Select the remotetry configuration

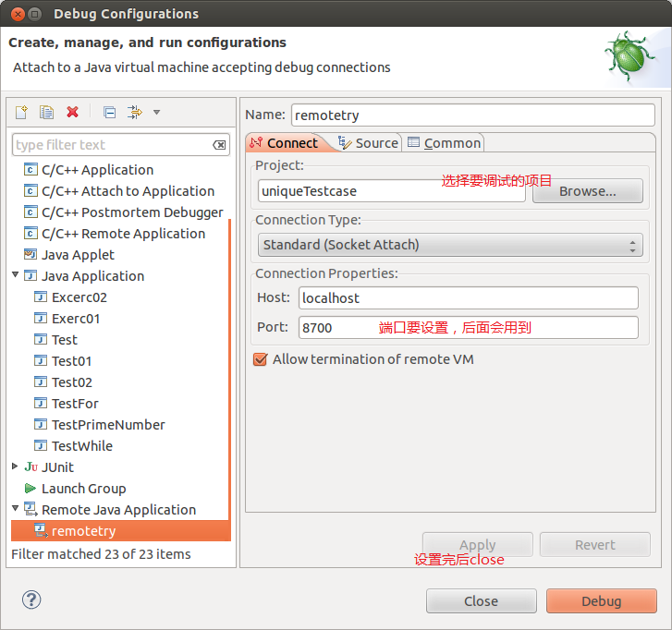pyautogui.click(x=121, y=531)
